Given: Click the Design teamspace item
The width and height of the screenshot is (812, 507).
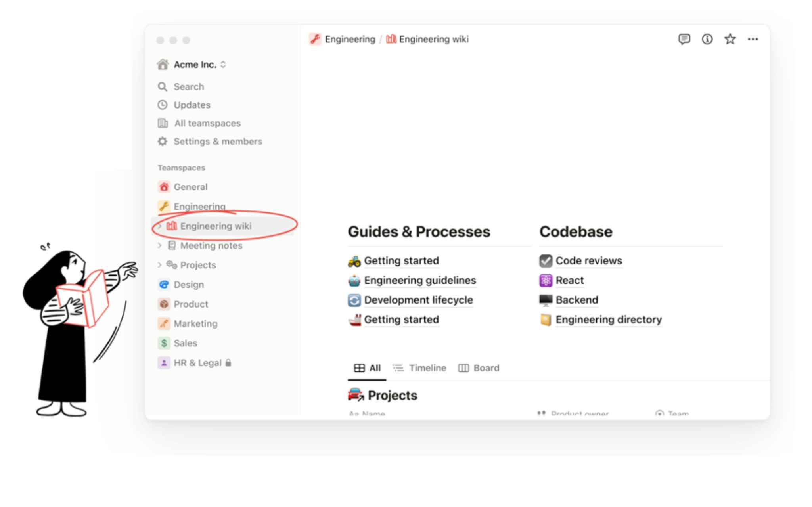Looking at the screenshot, I should [x=189, y=285].
